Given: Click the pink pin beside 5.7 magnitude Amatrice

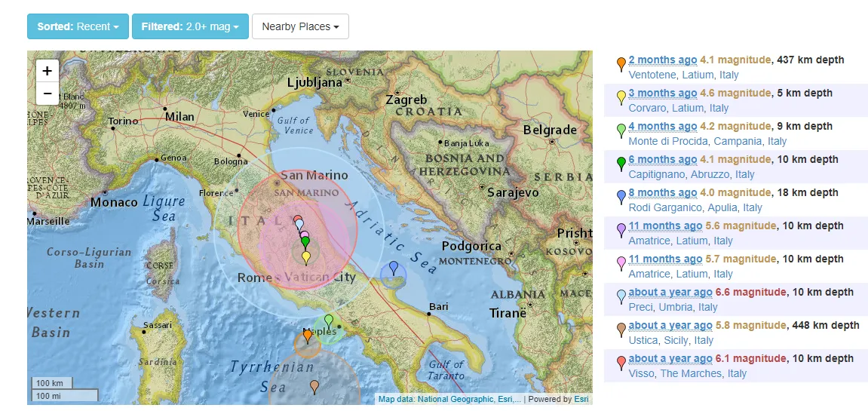Looking at the screenshot, I should click(621, 264).
